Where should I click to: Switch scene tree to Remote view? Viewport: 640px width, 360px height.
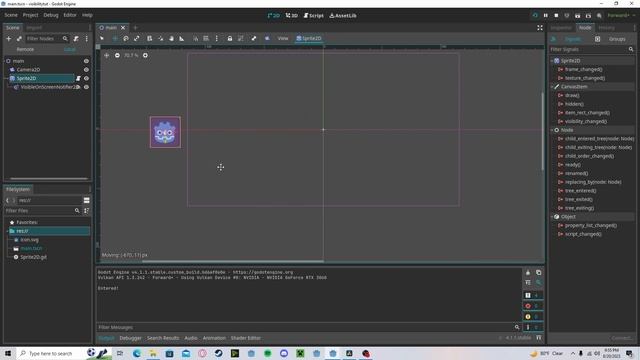coord(25,49)
